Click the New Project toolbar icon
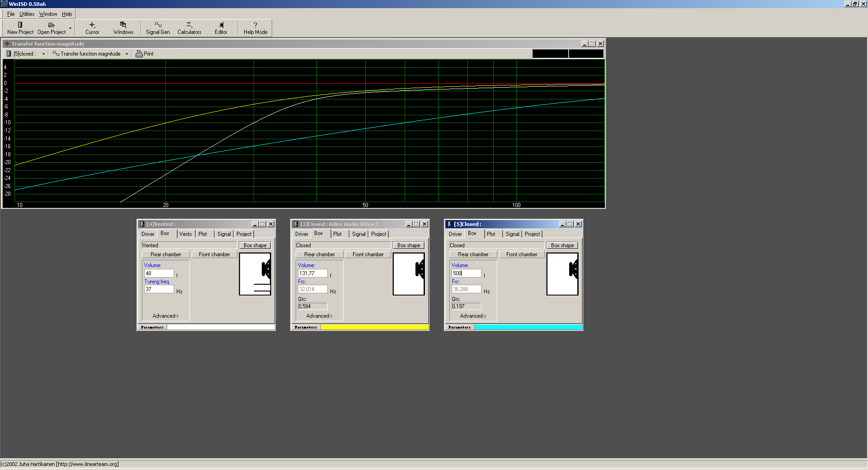The image size is (868, 470). 20,25
